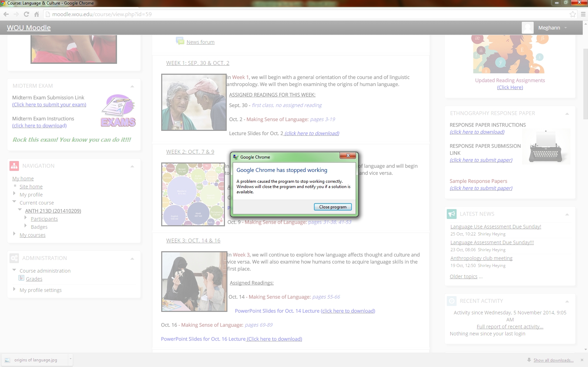This screenshot has height=367, width=588.
Task: Open the Week 2 section heading link
Action: click(190, 152)
